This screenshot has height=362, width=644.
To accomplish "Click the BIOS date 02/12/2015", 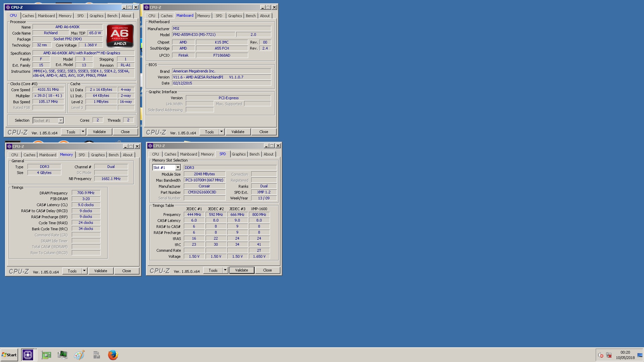I will [x=222, y=83].
